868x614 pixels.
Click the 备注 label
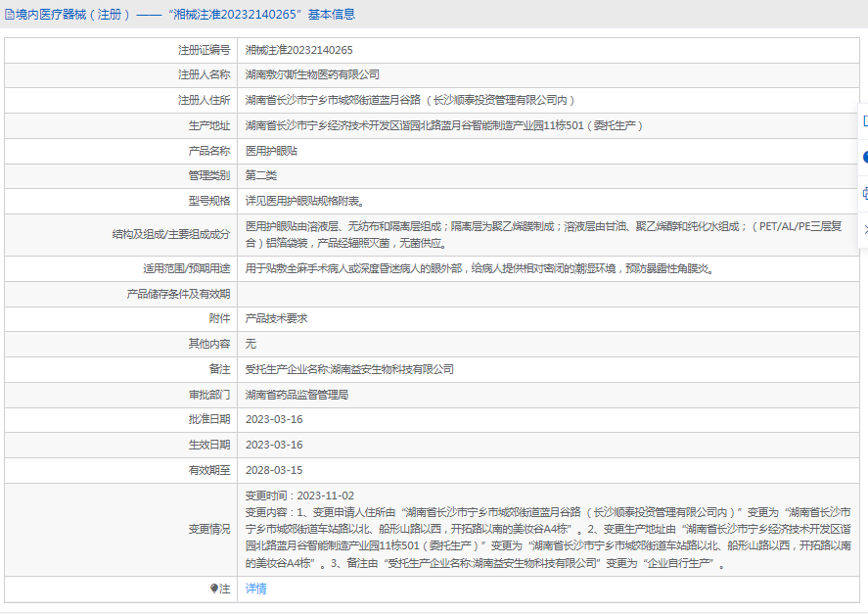click(220, 369)
